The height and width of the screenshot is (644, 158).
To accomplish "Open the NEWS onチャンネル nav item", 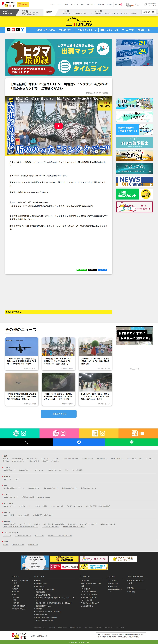I will click(46, 30).
